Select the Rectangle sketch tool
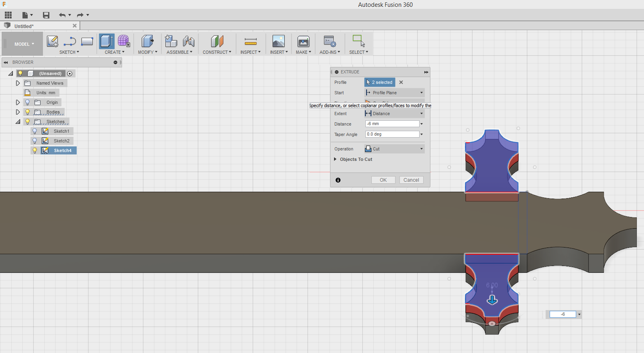 pos(87,41)
